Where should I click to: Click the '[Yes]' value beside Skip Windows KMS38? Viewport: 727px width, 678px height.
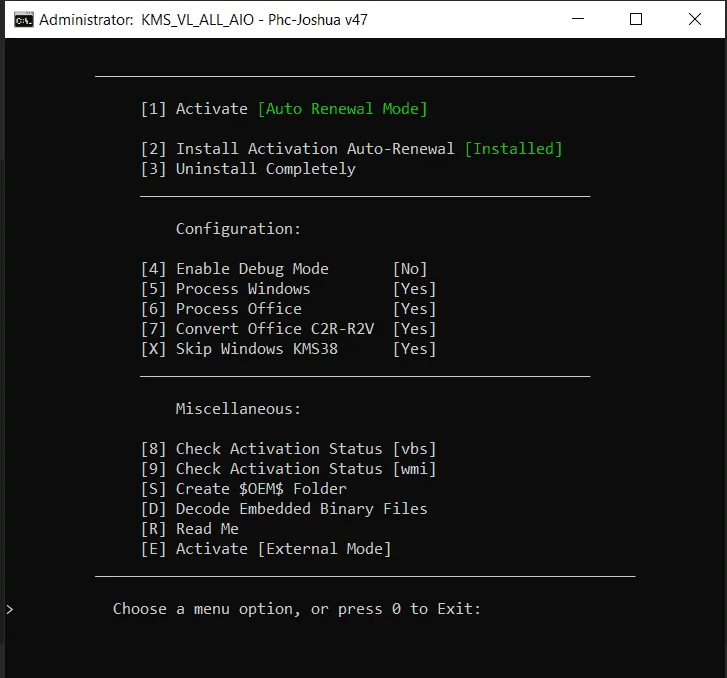415,349
